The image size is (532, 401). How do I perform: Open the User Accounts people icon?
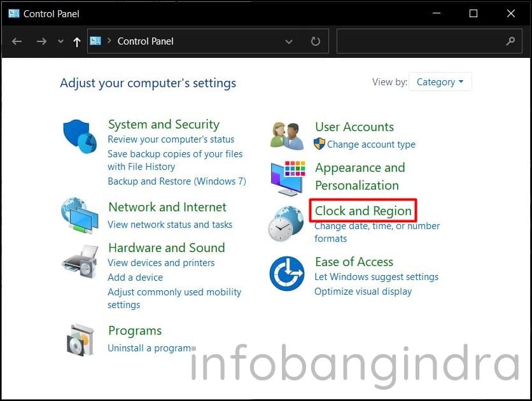pyautogui.click(x=287, y=136)
